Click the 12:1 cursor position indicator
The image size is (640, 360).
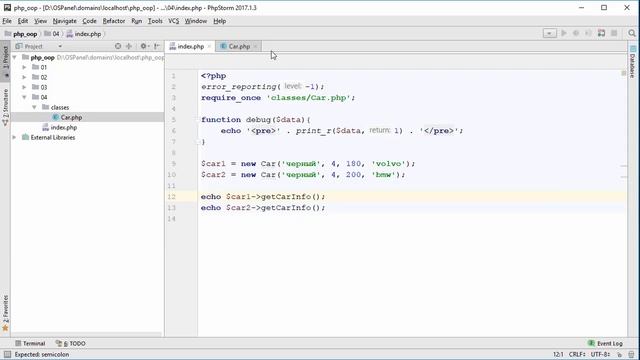coord(558,354)
